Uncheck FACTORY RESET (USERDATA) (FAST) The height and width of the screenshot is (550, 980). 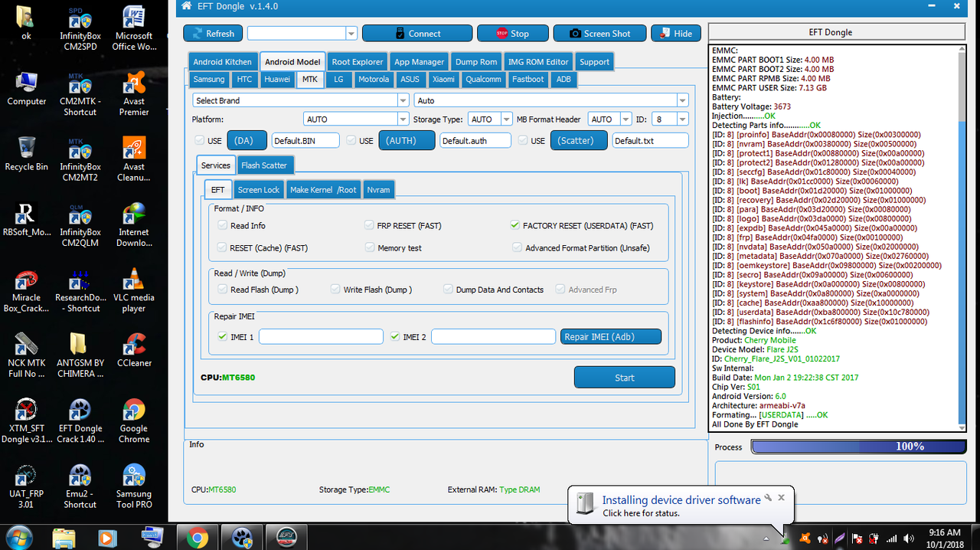[x=515, y=226]
